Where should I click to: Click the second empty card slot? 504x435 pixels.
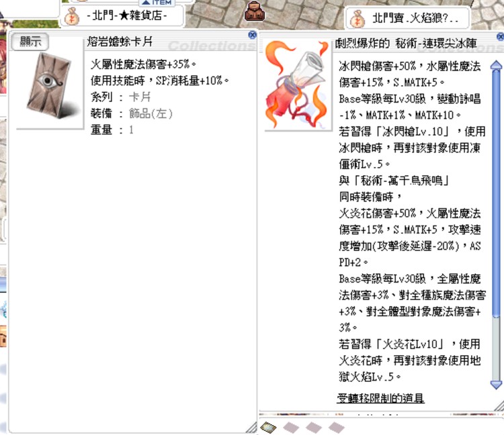tap(291, 428)
